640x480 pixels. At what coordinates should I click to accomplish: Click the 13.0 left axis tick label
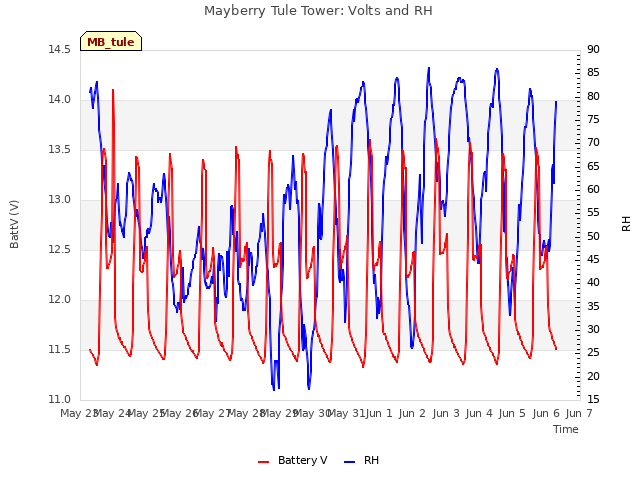60,200
